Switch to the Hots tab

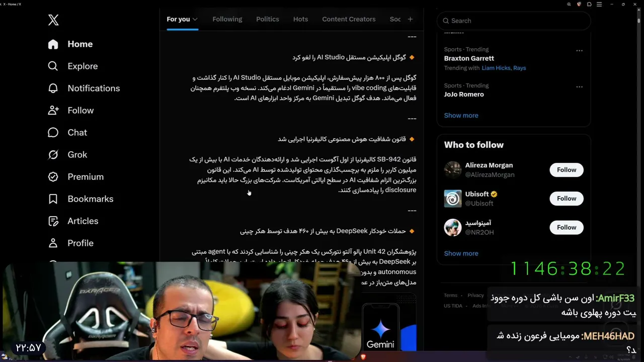300,19
